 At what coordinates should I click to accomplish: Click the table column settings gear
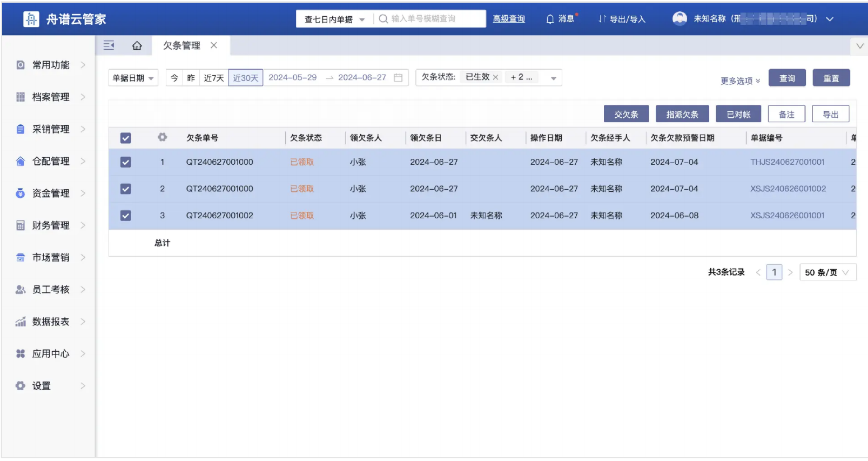coord(162,137)
